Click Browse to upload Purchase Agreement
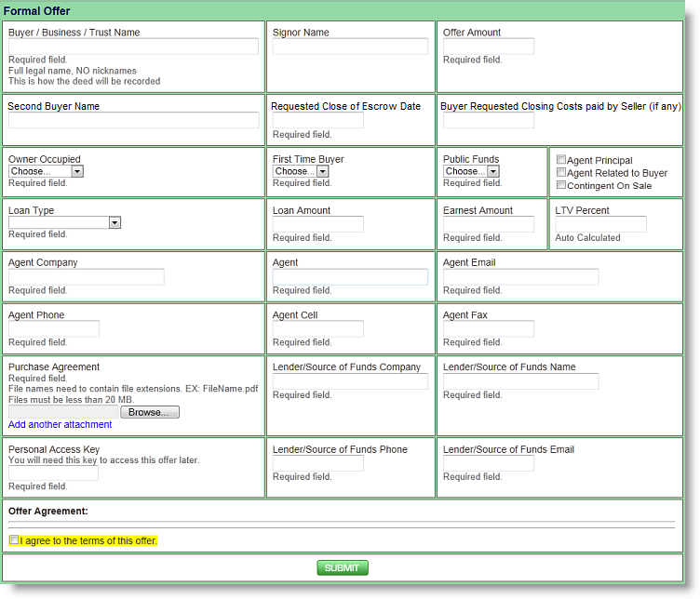This screenshot has height=599, width=700. 150,412
